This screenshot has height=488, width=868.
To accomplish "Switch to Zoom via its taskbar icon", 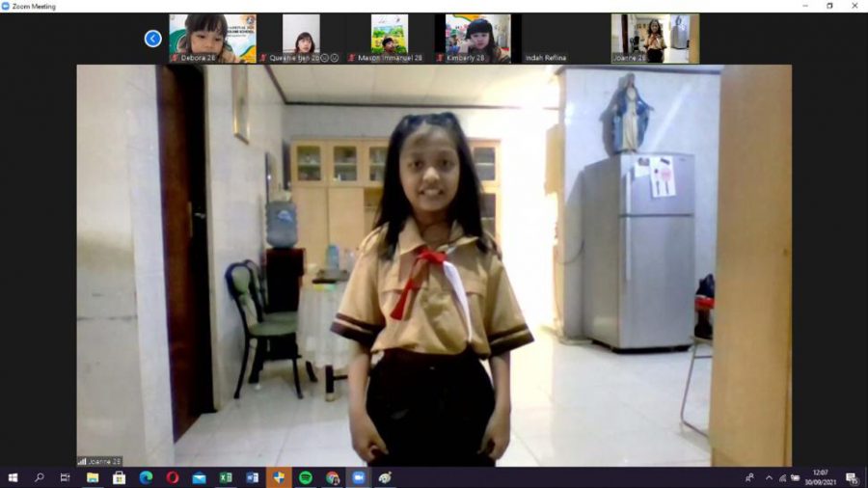I will [x=359, y=477].
